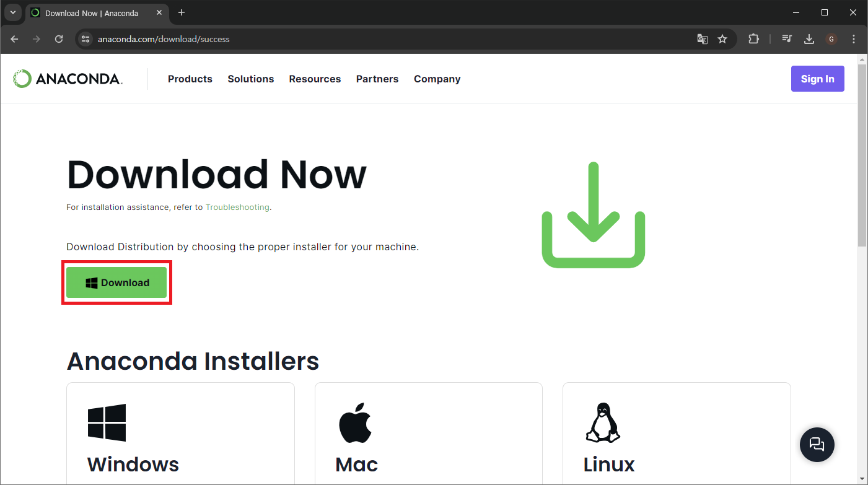Viewport: 868px width, 485px height.
Task: Open the chat support bubble
Action: tap(817, 444)
